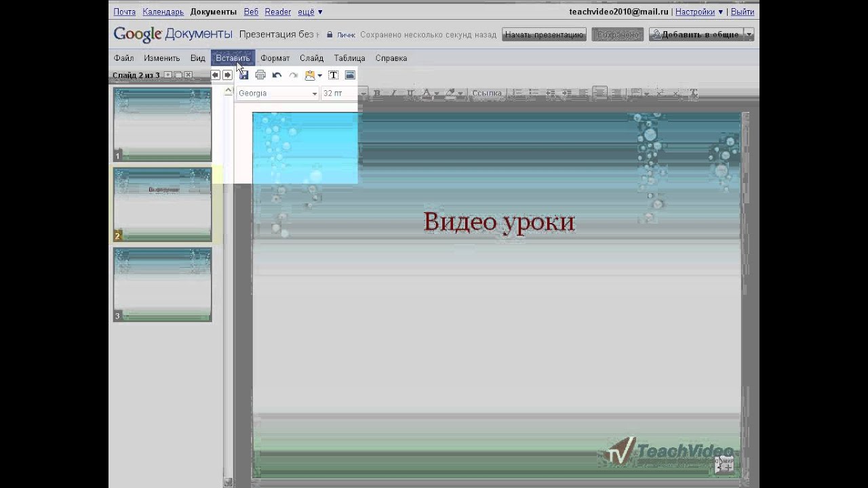The image size is (868, 488).
Task: Open the Календарь link
Action: click(x=163, y=12)
